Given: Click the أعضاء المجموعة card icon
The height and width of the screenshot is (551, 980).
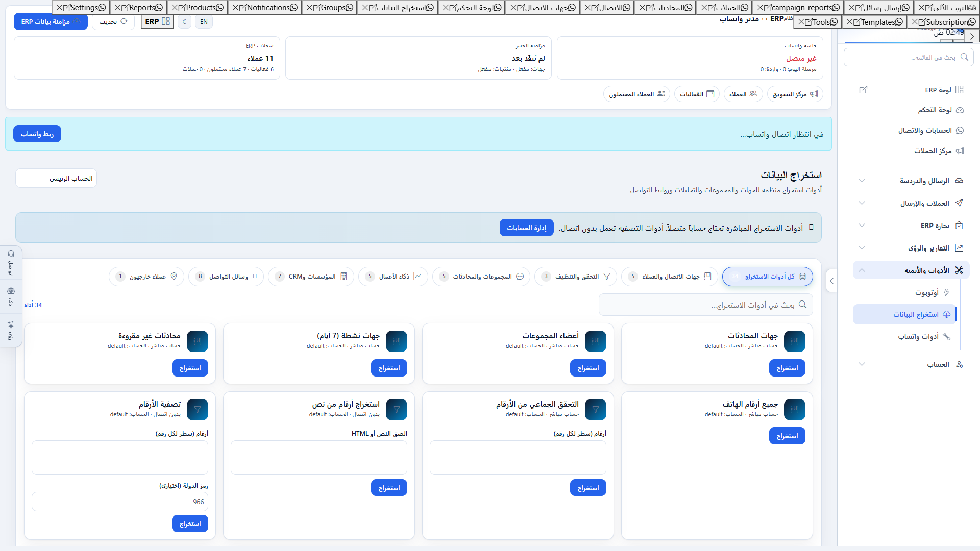Looking at the screenshot, I should coord(596,341).
